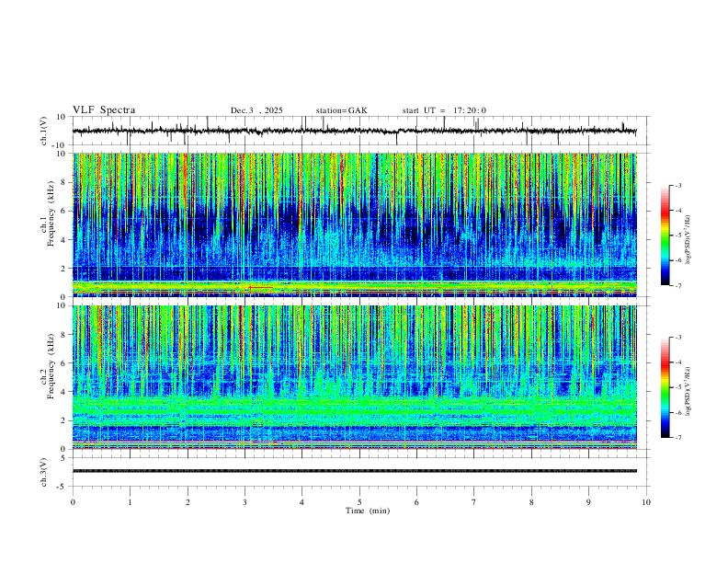Select the date text "Dec. 3, 2025"
The image size is (728, 563).
pos(256,110)
